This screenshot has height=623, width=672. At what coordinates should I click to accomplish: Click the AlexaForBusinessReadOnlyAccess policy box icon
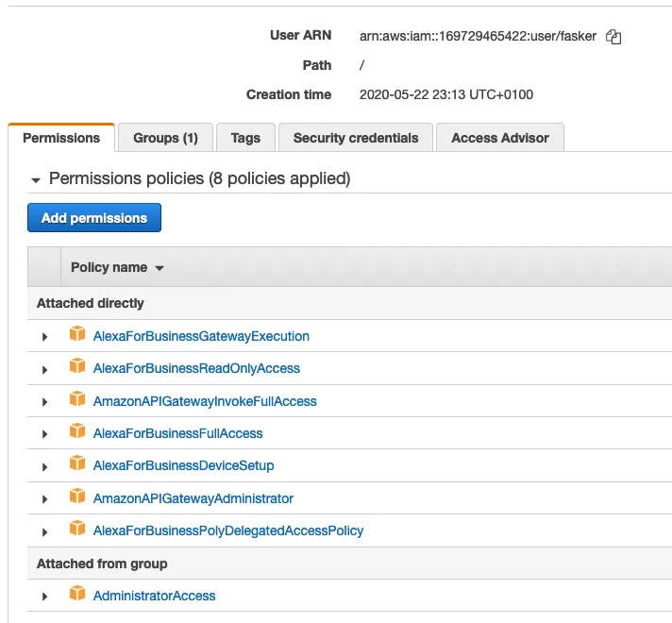(x=77, y=367)
